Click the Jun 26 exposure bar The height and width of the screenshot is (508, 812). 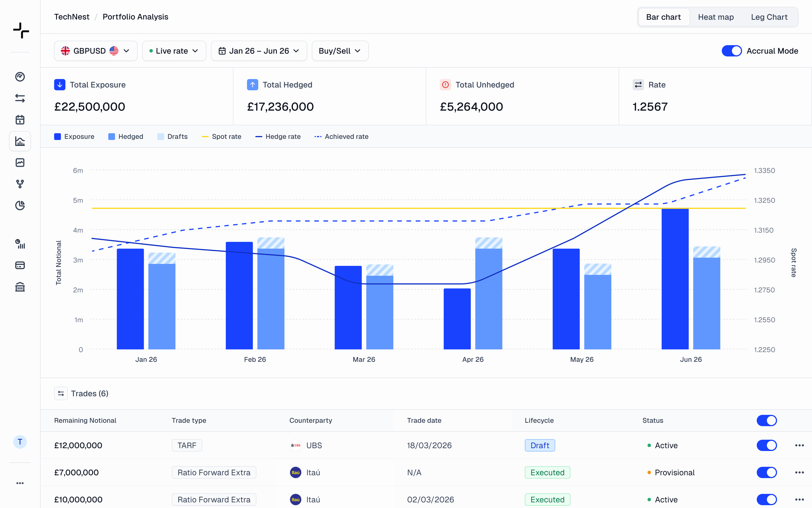click(675, 279)
